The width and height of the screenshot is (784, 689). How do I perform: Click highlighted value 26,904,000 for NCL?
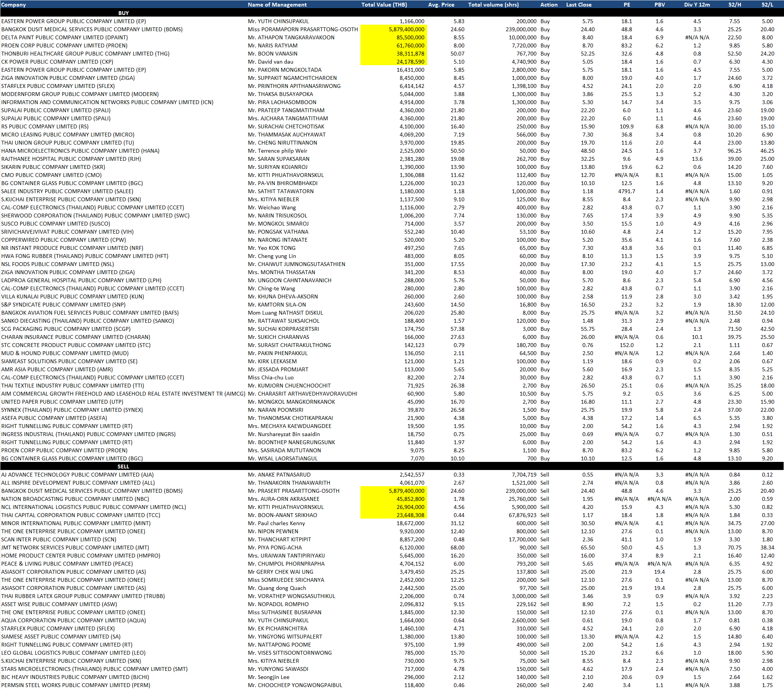tap(394, 507)
